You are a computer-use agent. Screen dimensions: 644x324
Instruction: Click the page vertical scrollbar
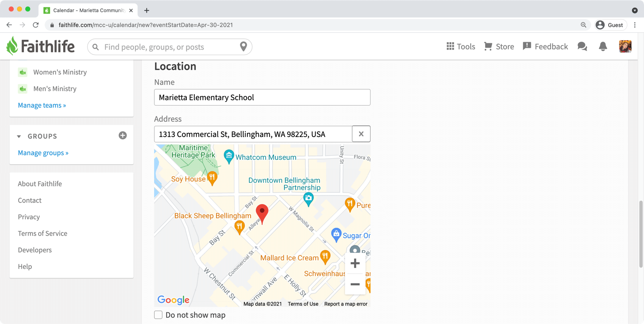(x=641, y=234)
